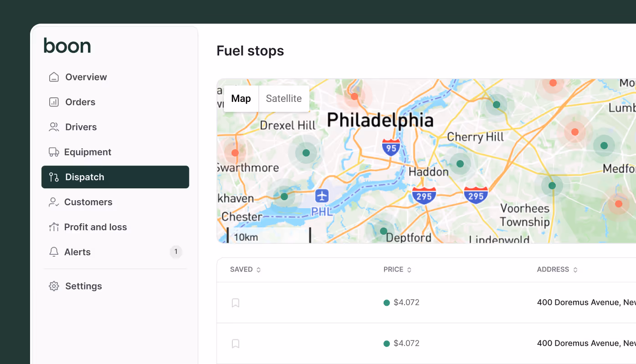This screenshot has height=364, width=636.
Task: Click the Overview home icon
Action: point(54,77)
